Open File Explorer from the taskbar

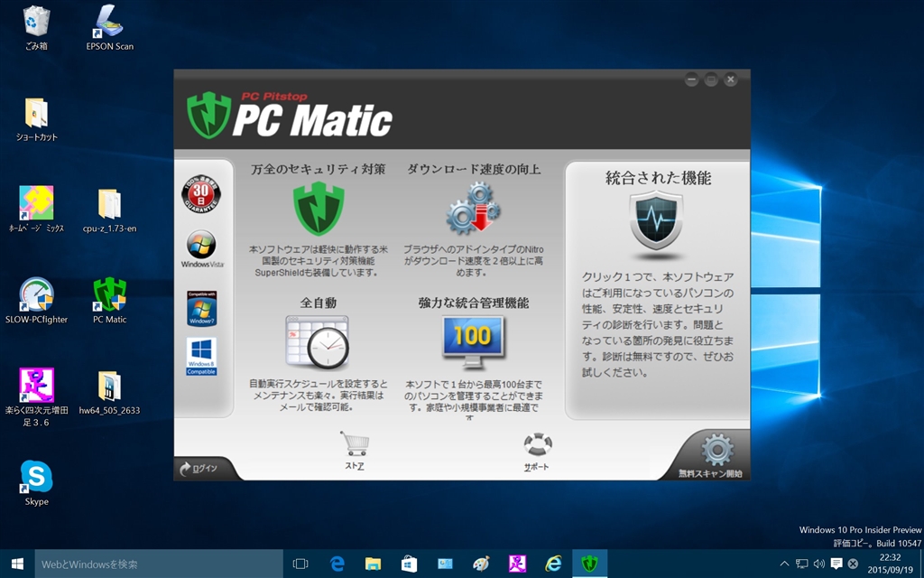pyautogui.click(x=373, y=564)
